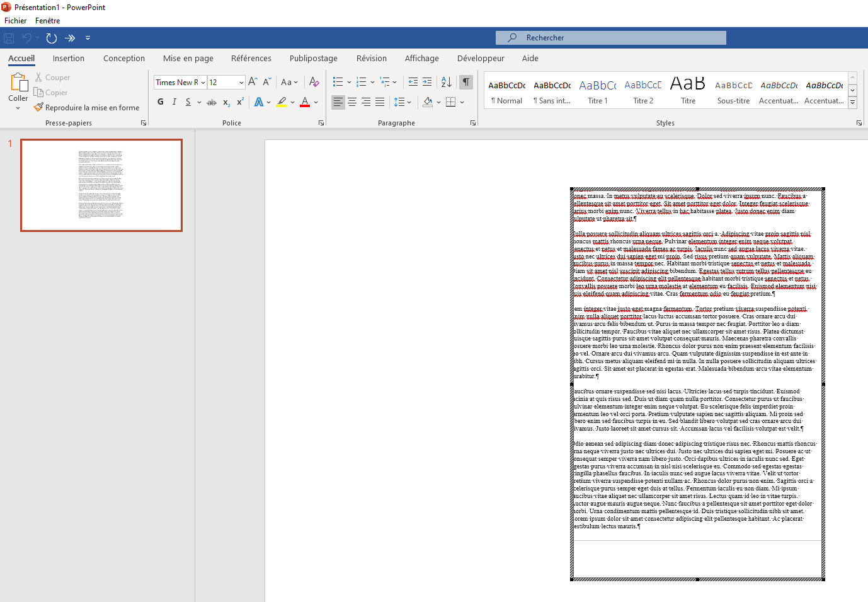Open the Times New Roman font name dropdown
Viewport: 868px width, 602px height.
(203, 83)
